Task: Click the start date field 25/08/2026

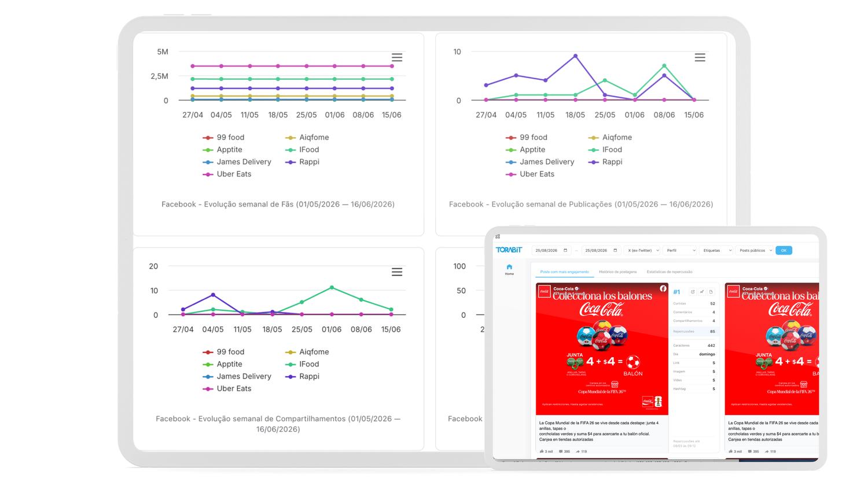Action: coord(551,251)
